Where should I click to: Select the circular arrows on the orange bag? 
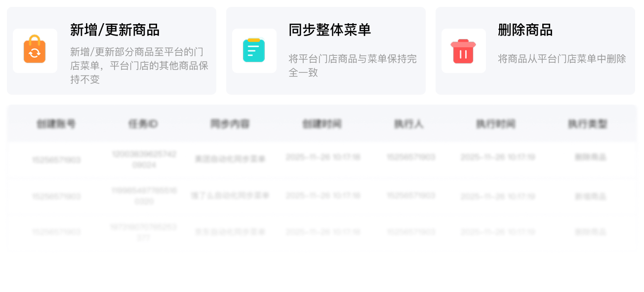click(x=35, y=51)
